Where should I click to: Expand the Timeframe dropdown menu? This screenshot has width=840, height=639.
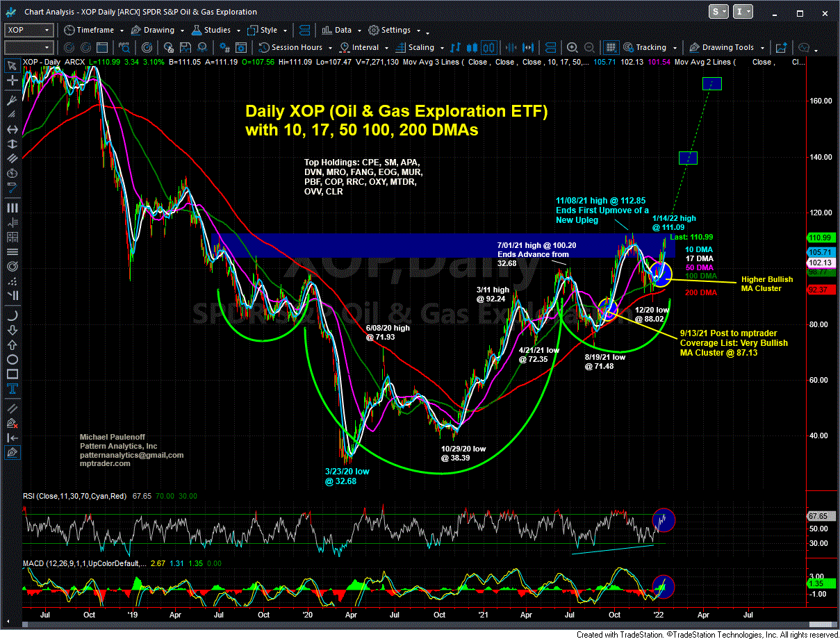tap(93, 30)
